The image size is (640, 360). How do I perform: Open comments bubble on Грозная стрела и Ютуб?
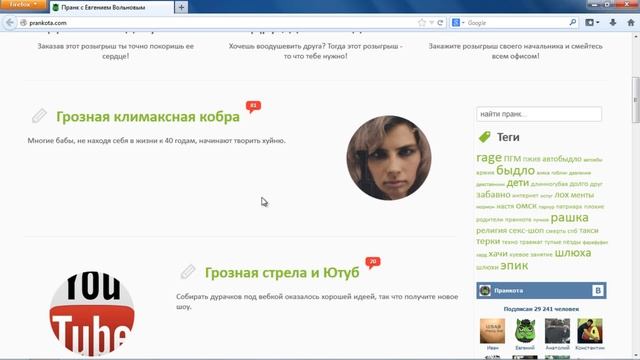pyautogui.click(x=373, y=262)
